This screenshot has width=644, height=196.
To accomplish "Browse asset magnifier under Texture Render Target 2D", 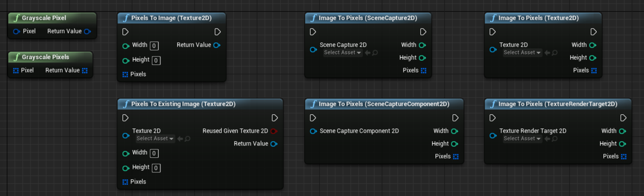I will pyautogui.click(x=554, y=139).
